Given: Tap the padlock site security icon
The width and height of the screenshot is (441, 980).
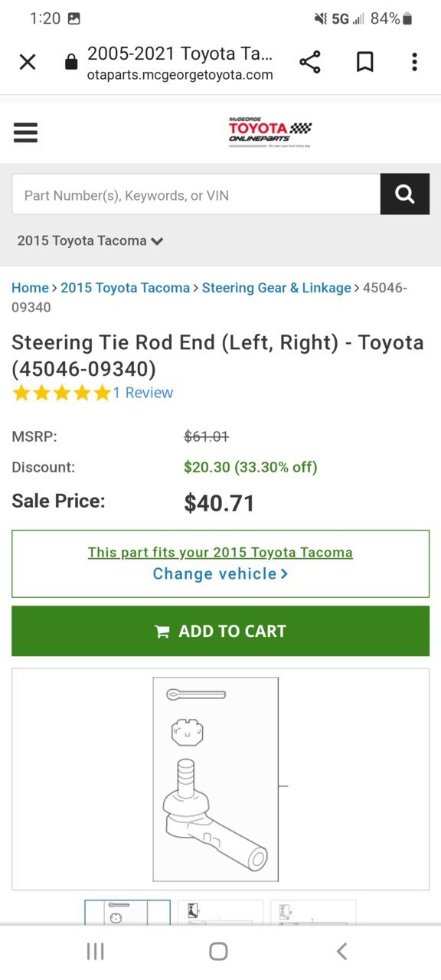Looking at the screenshot, I should [71, 63].
